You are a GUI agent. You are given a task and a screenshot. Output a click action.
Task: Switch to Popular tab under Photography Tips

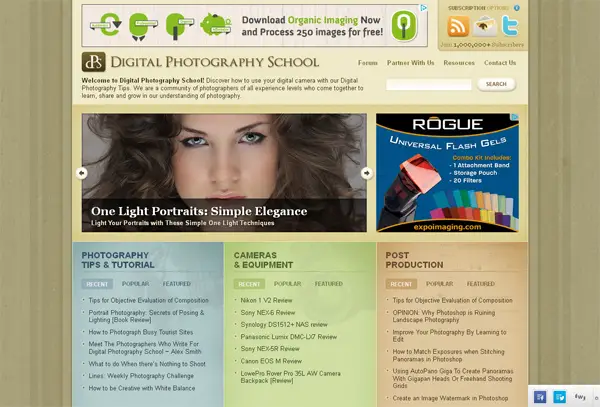[x=135, y=284]
